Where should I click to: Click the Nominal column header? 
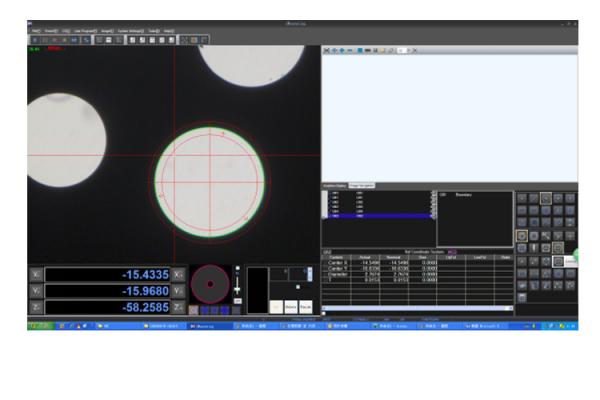coord(394,258)
